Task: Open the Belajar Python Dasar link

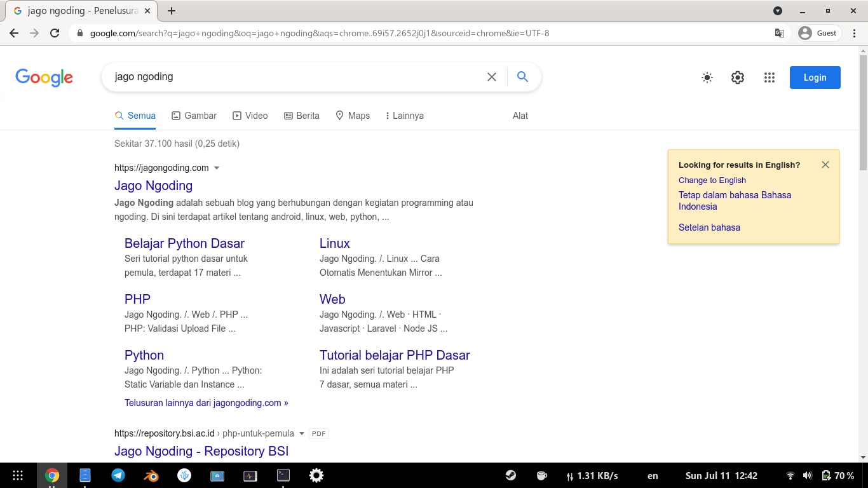Action: [x=184, y=243]
